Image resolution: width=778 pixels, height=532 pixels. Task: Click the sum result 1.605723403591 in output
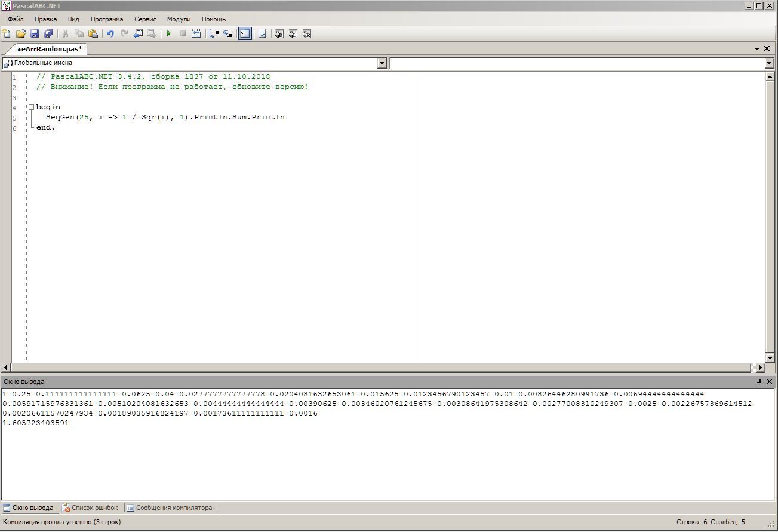point(36,423)
